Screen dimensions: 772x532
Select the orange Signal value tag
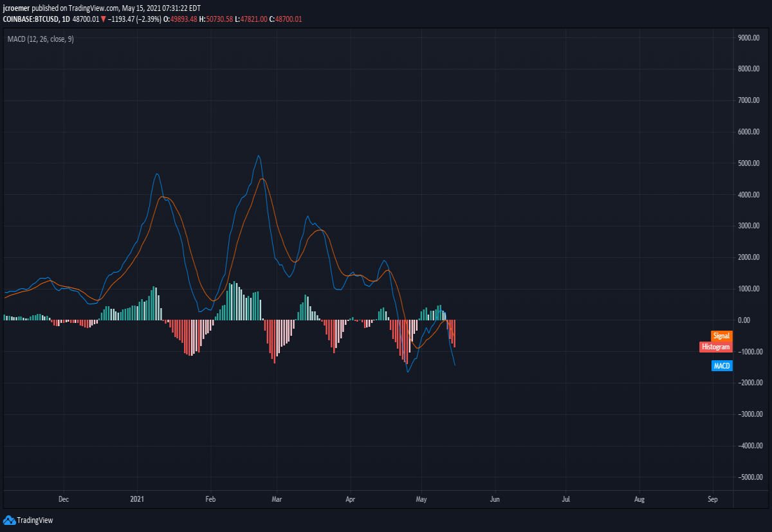click(x=721, y=336)
